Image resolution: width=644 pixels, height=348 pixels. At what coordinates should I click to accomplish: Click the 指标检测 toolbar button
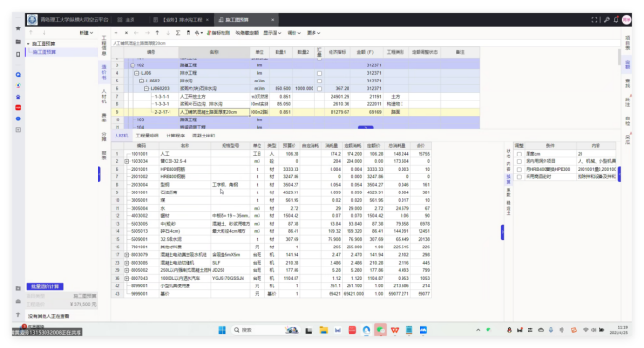tap(219, 33)
